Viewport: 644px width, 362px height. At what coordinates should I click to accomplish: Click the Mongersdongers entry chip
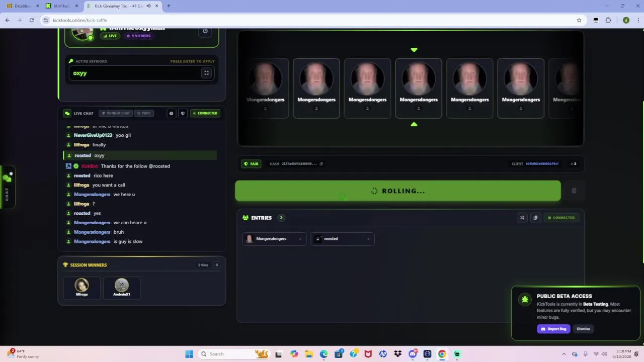(x=274, y=239)
